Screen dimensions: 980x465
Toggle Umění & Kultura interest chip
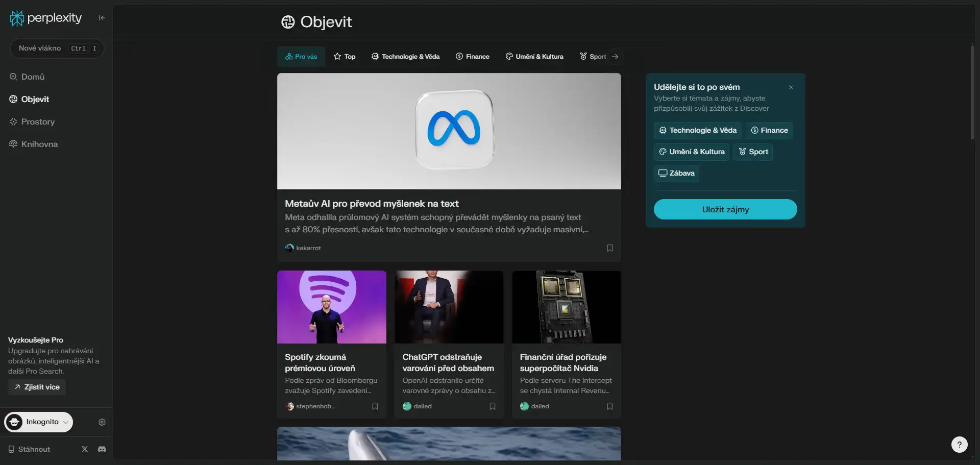tap(692, 152)
